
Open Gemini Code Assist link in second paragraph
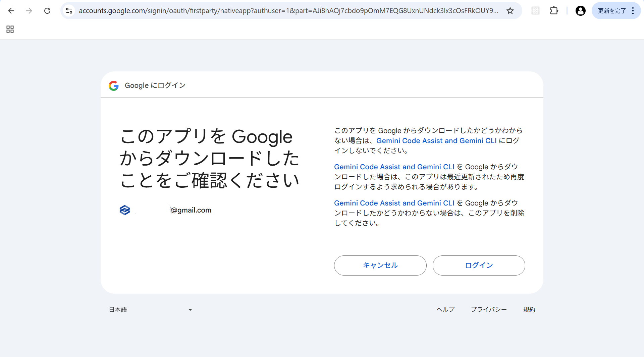coord(394,167)
